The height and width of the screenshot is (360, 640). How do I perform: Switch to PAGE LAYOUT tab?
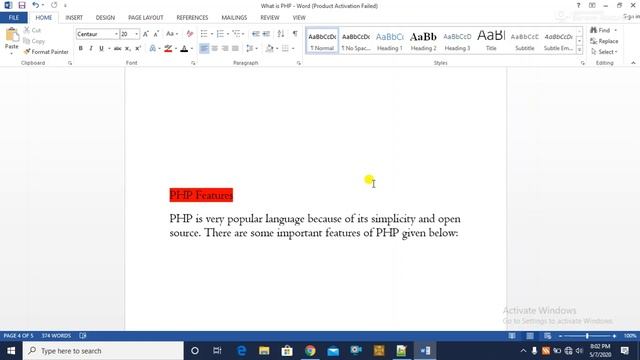pyautogui.click(x=145, y=18)
